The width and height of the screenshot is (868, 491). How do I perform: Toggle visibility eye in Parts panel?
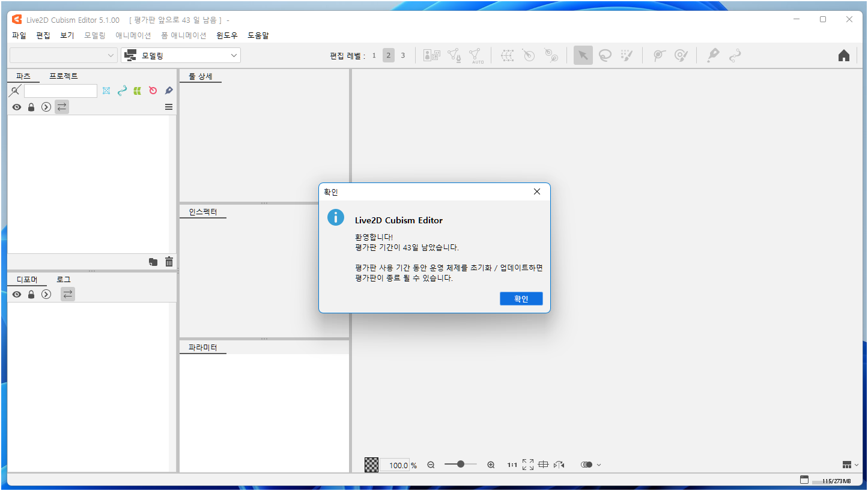pyautogui.click(x=17, y=107)
